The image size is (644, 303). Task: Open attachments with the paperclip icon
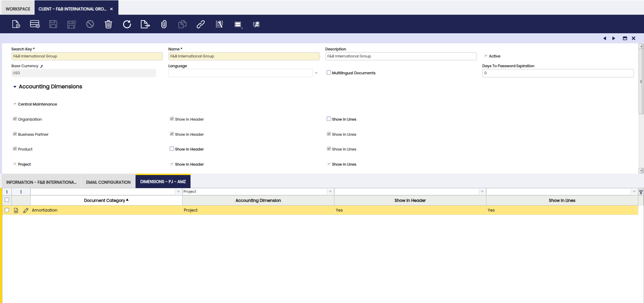click(x=164, y=24)
